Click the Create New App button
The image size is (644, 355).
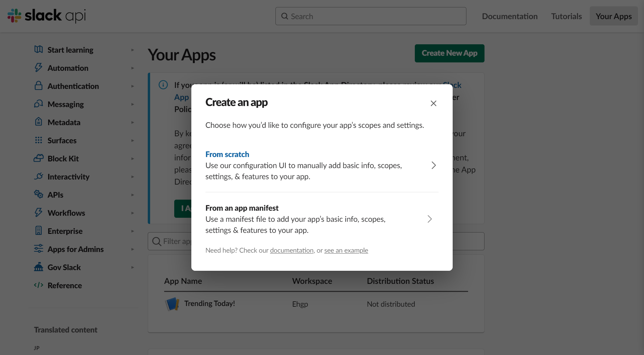click(x=449, y=53)
